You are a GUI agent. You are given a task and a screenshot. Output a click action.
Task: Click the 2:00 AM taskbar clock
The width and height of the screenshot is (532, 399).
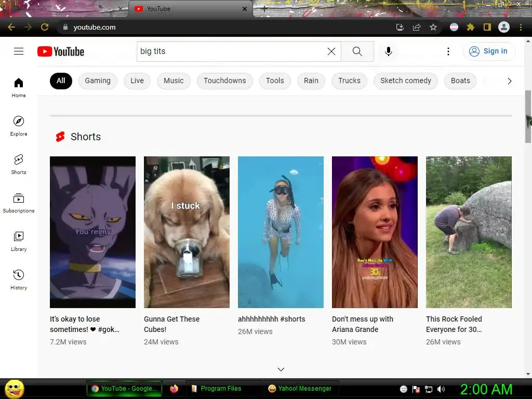486,389
